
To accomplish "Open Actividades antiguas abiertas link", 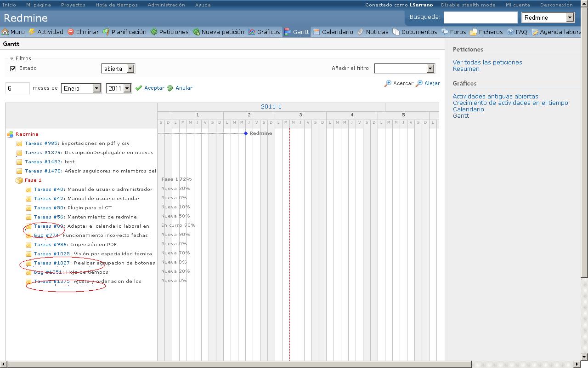I will tap(495, 96).
